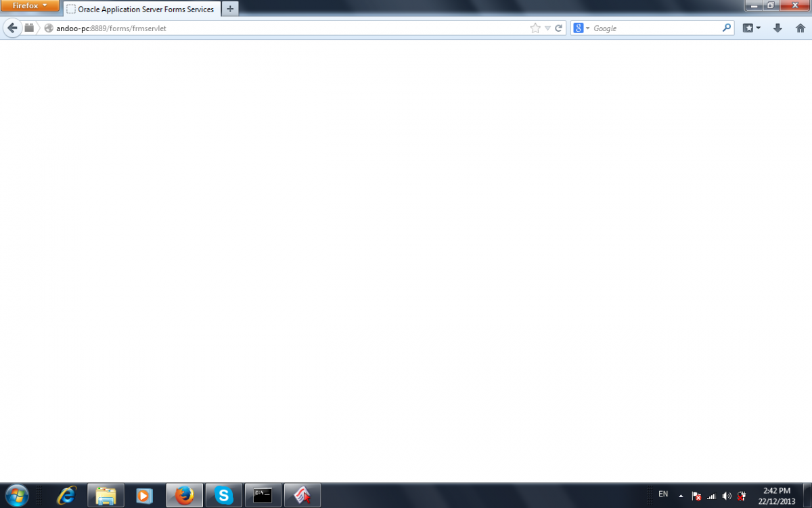The width and height of the screenshot is (812, 508).
Task: Select the Oracle Application Server Forms Services tab
Action: point(142,9)
